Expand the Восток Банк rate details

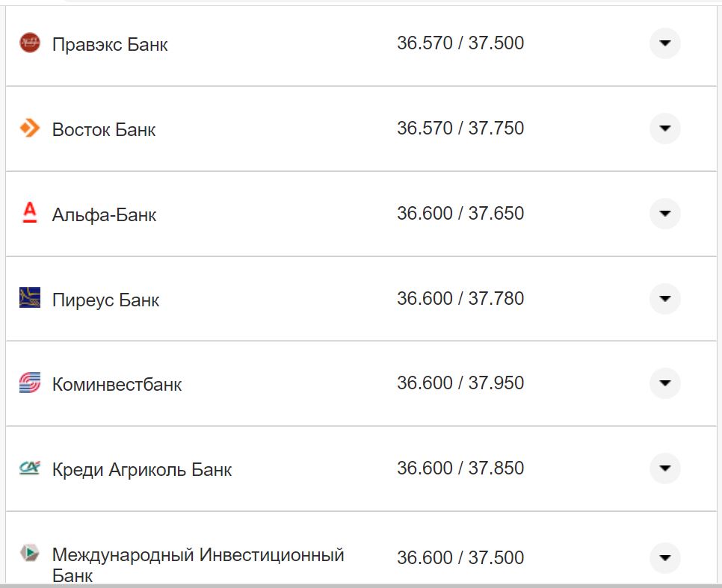664,129
